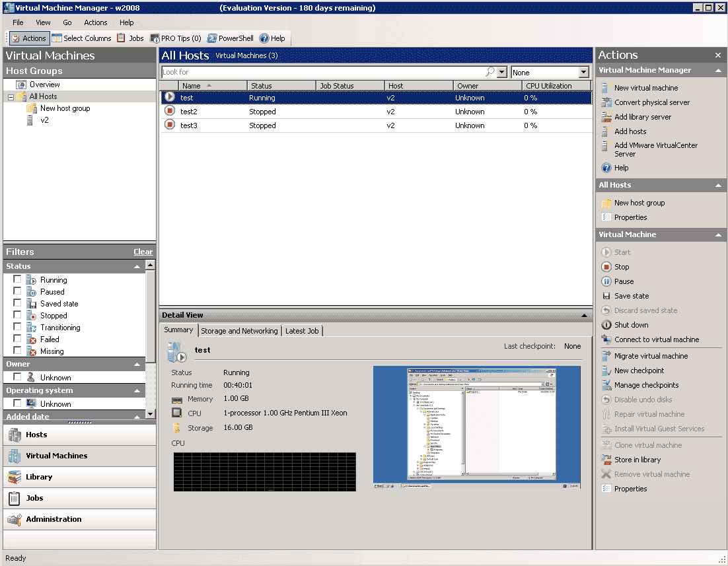Collapse the Owner filter section
This screenshot has width=728, height=566.
coord(137,364)
